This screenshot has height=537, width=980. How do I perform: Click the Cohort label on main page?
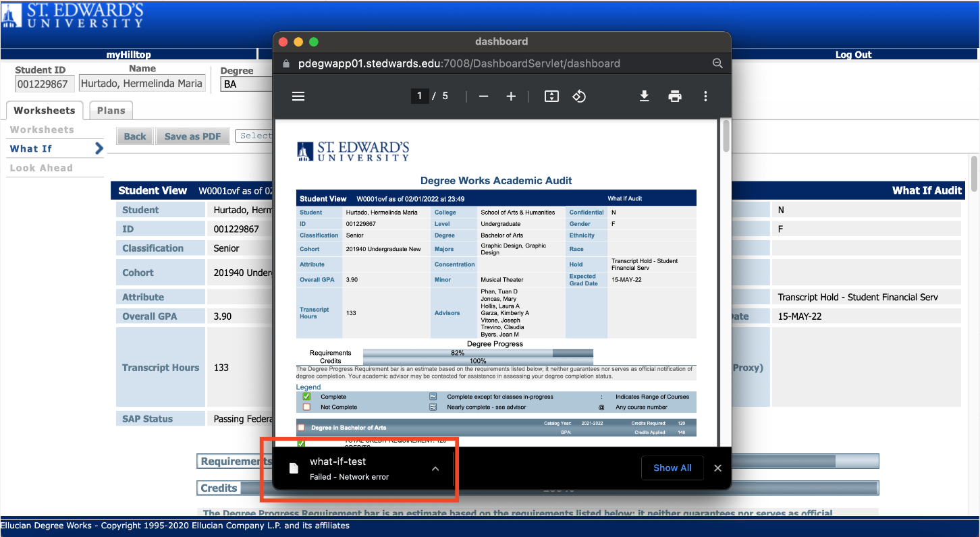click(x=138, y=273)
